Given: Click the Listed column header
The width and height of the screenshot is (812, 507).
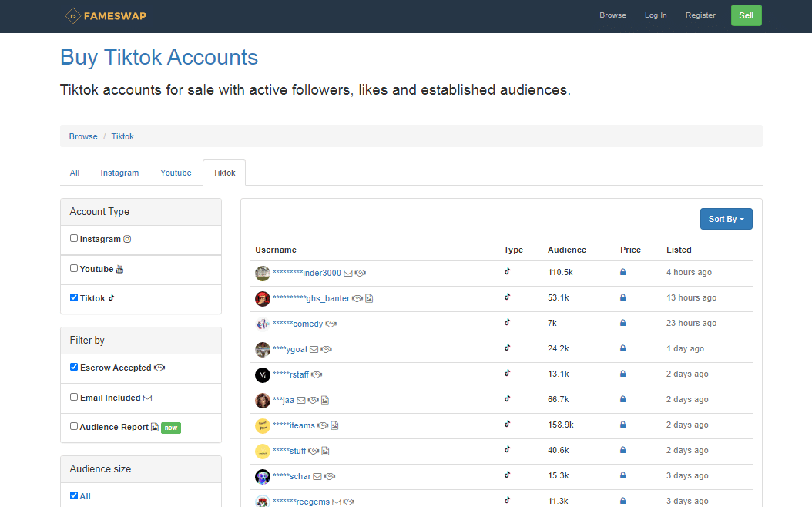Looking at the screenshot, I should coord(679,250).
